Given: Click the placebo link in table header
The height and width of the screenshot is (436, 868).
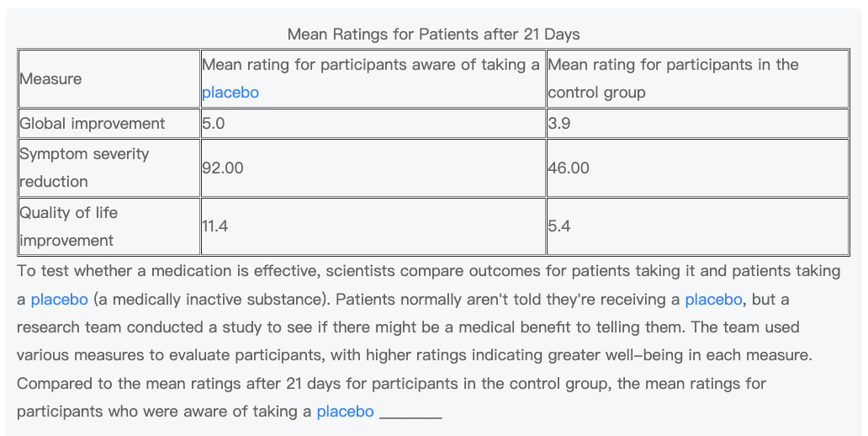Looking at the screenshot, I should tap(230, 93).
